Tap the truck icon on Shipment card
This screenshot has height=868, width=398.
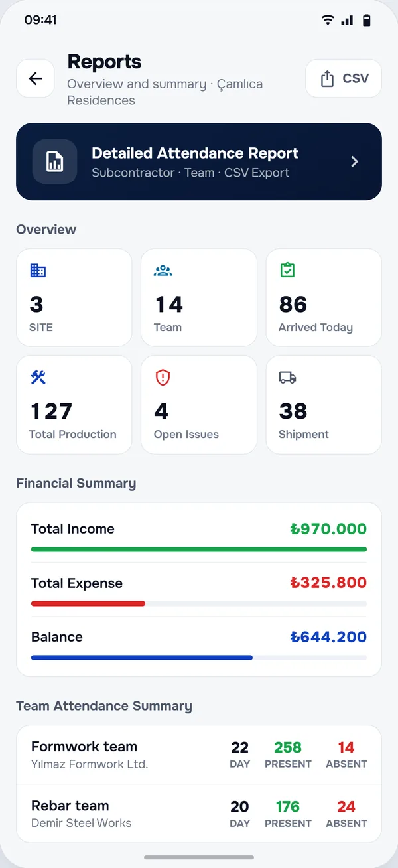(287, 377)
